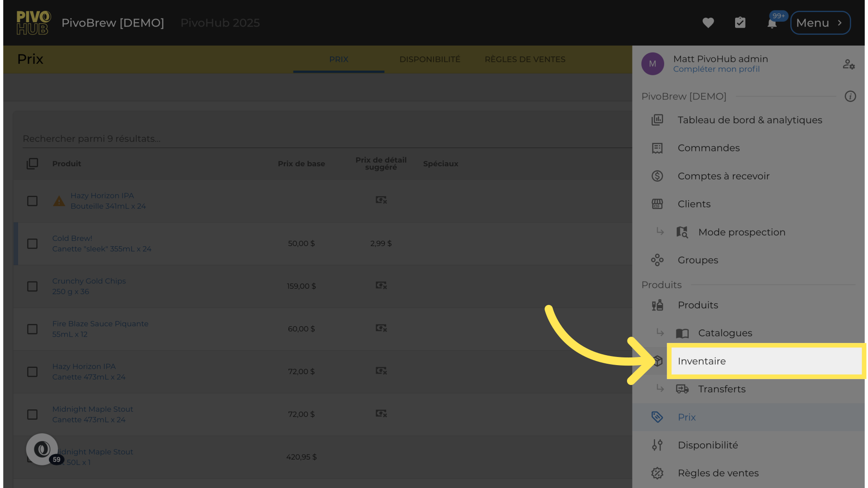Check the Cold Brew! product checkbox
The height and width of the screenshot is (488, 868).
(32, 244)
